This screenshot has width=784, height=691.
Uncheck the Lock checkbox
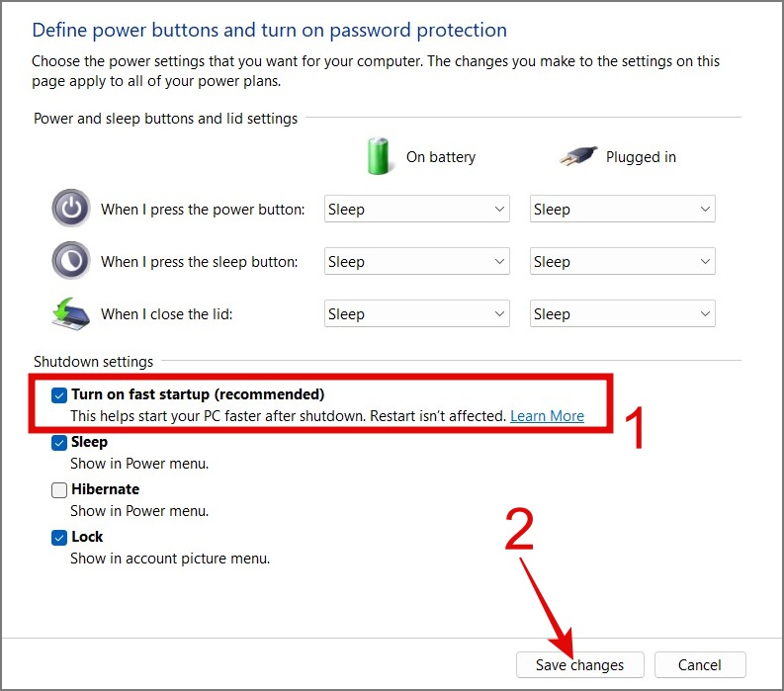pos(59,537)
